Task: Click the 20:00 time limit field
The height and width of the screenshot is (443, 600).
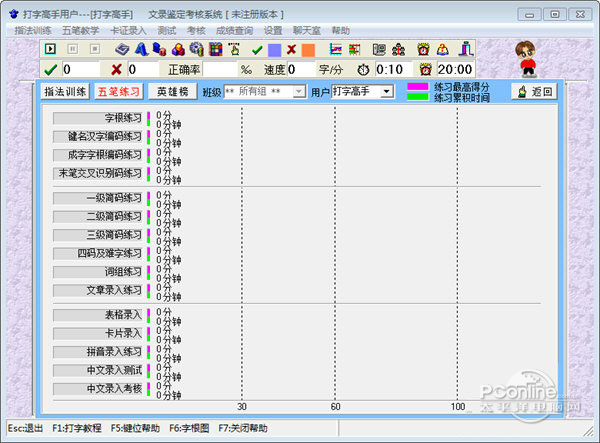Action: (x=455, y=69)
